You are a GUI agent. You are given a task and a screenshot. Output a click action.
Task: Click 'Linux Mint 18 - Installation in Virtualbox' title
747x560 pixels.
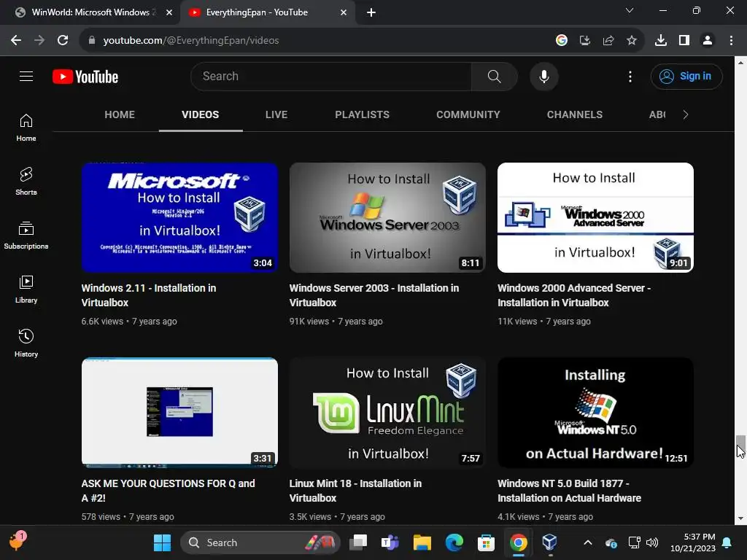pos(355,491)
